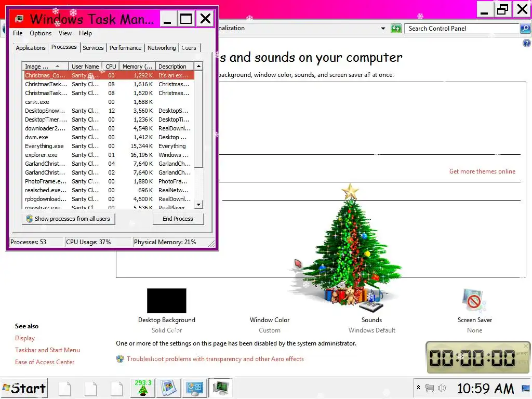Select the csrss.exe process row
This screenshot has width=532, height=399.
[109, 102]
